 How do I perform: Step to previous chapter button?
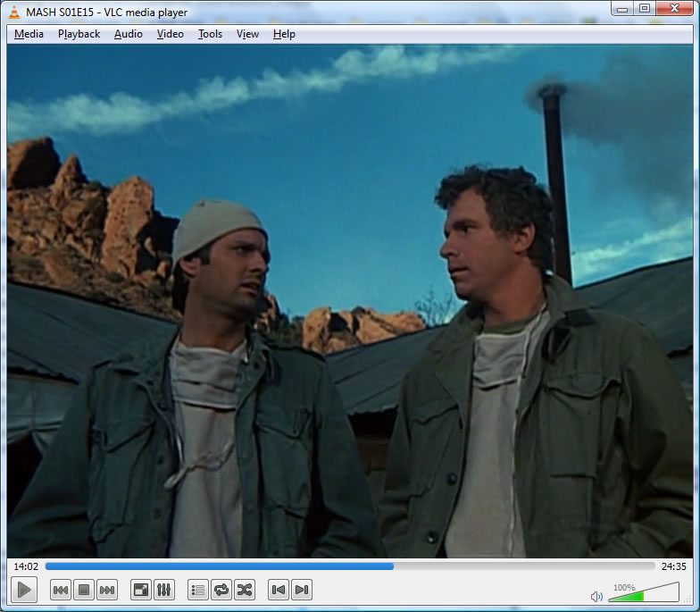[x=279, y=590]
